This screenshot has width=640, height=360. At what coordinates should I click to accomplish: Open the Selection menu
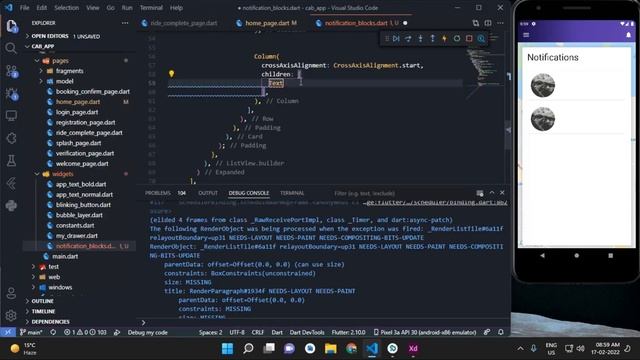[x=67, y=8]
